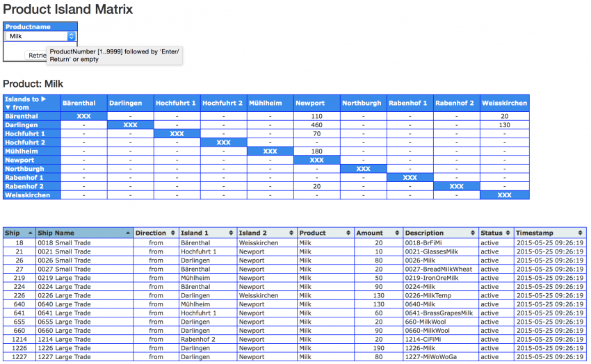This screenshot has width=591, height=364.
Task: Select the 0021 Small Trade row
Action: (x=294, y=251)
